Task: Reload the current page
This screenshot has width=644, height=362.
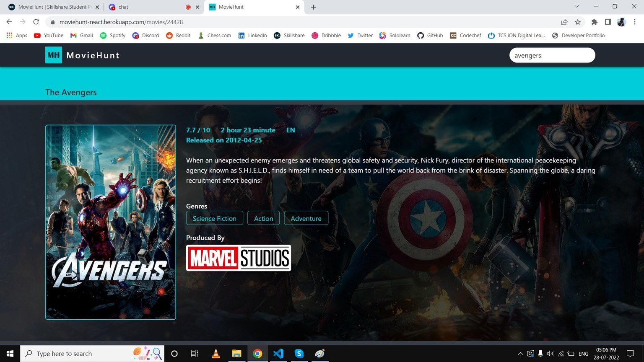Action: pos(36,22)
